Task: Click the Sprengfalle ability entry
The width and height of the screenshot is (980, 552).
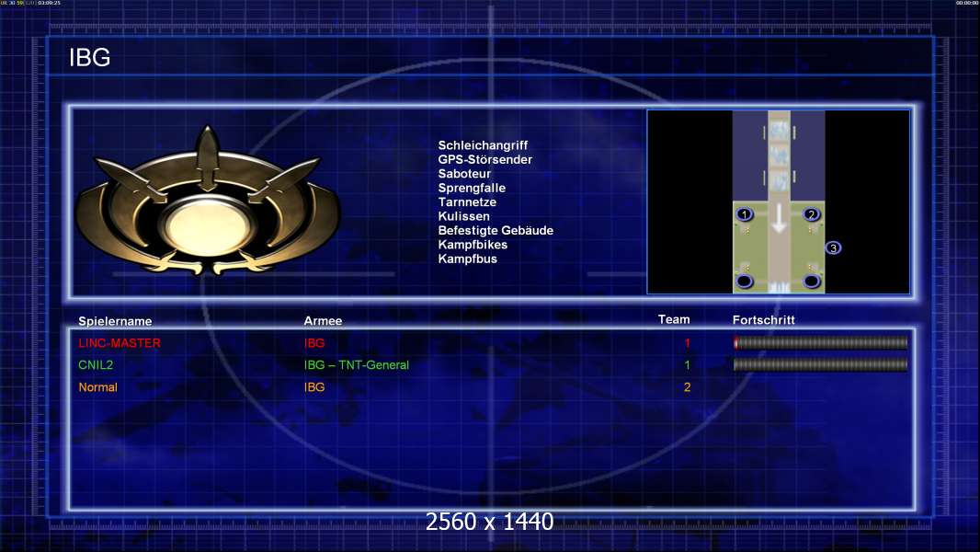Action: coord(472,188)
